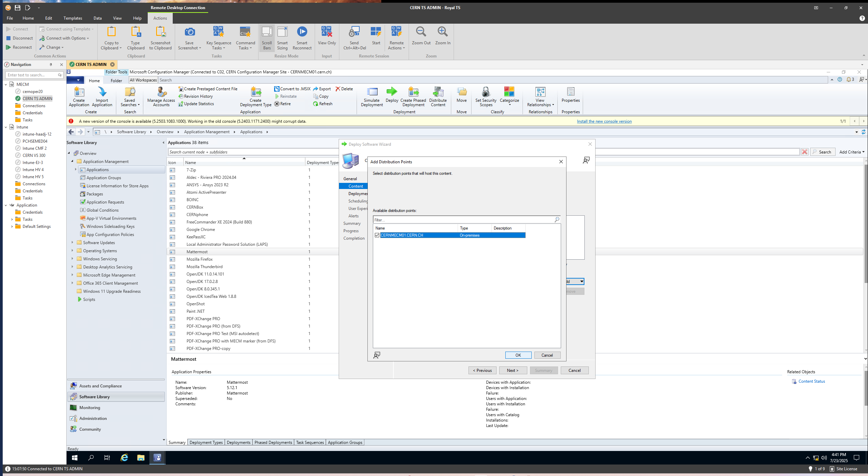Viewport: 868px width, 476px height.
Task: Switch to the Phased Deployments tab
Action: (273, 442)
